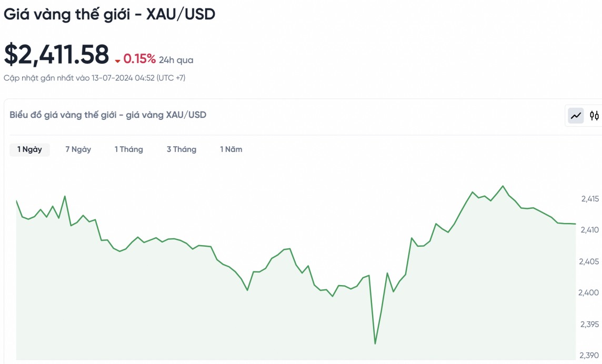Click the 24h qua label
This screenshot has height=364, width=602.
[176, 60]
